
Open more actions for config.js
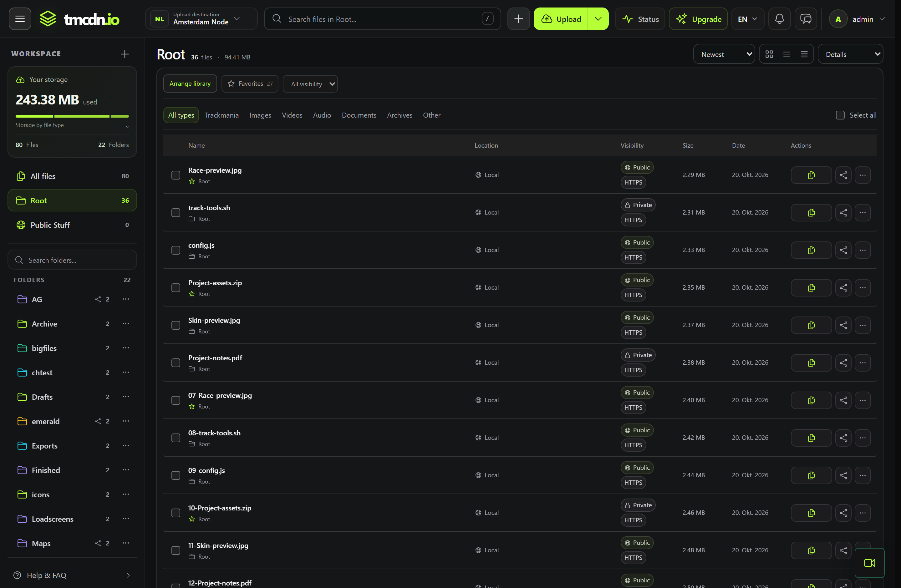tap(863, 250)
